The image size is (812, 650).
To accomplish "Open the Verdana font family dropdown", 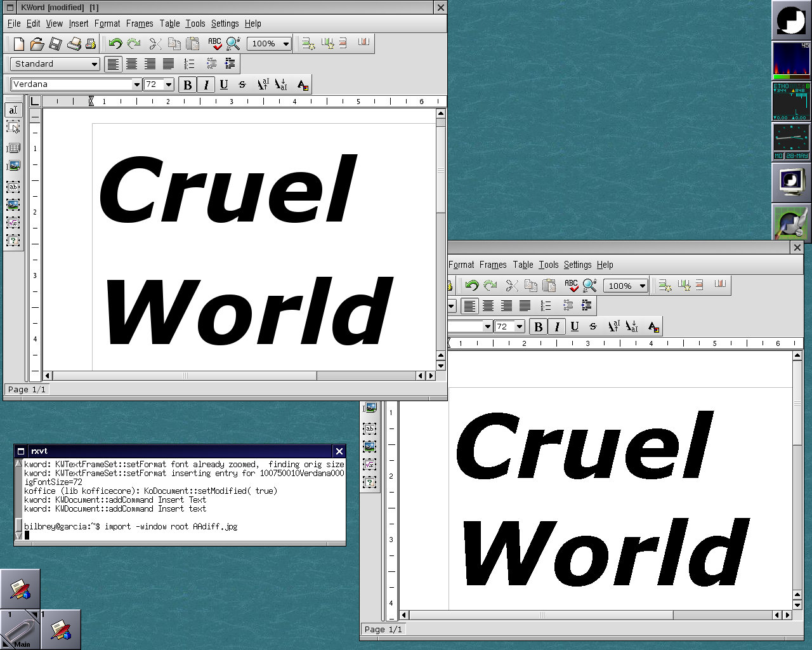I will pyautogui.click(x=136, y=84).
